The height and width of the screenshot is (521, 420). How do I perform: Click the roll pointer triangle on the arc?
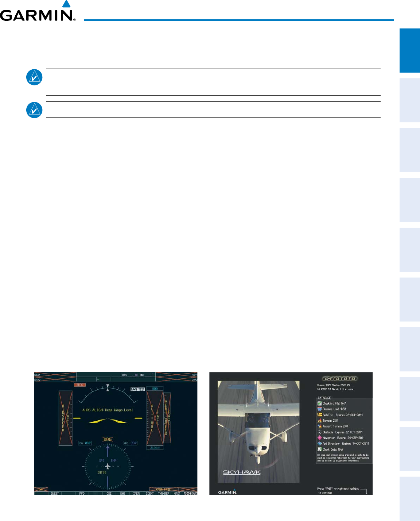(x=107, y=389)
